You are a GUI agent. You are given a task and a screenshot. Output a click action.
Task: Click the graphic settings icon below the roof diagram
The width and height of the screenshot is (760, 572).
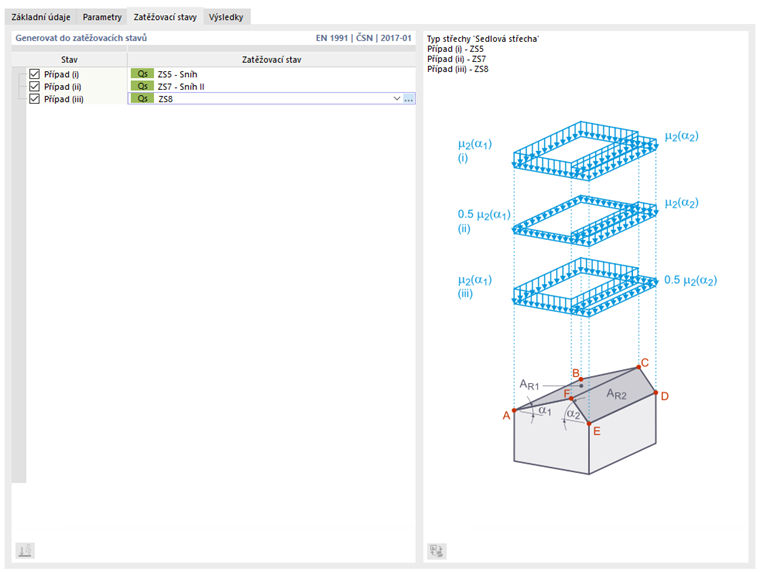(436, 551)
